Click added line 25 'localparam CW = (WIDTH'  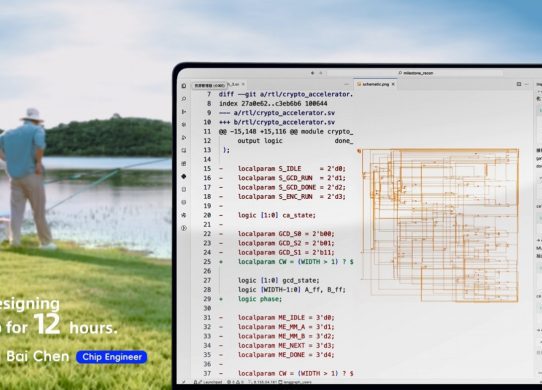click(296, 262)
